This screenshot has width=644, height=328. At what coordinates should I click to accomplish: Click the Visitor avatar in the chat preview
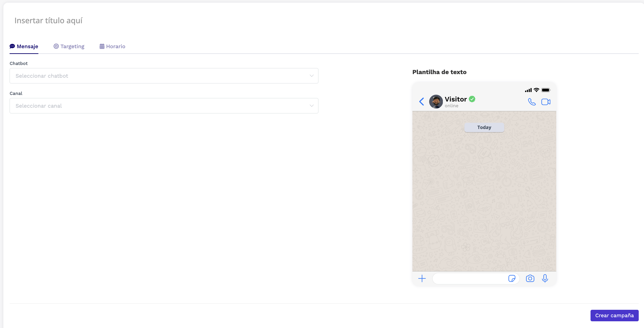coord(436,101)
